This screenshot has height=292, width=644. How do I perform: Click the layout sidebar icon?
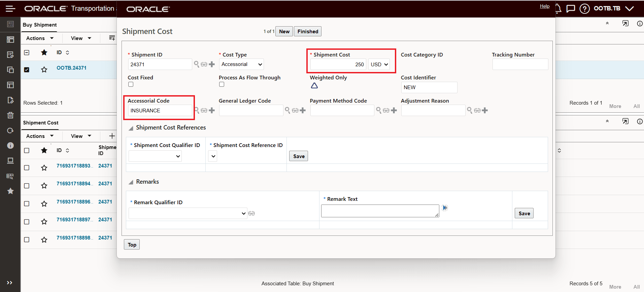[x=10, y=85]
